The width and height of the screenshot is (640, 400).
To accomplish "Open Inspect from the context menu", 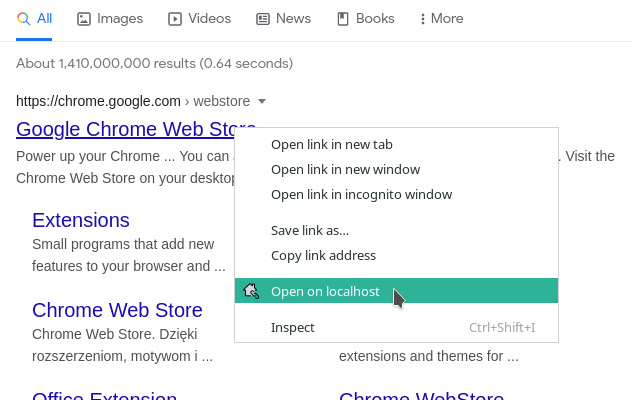I will tap(293, 327).
